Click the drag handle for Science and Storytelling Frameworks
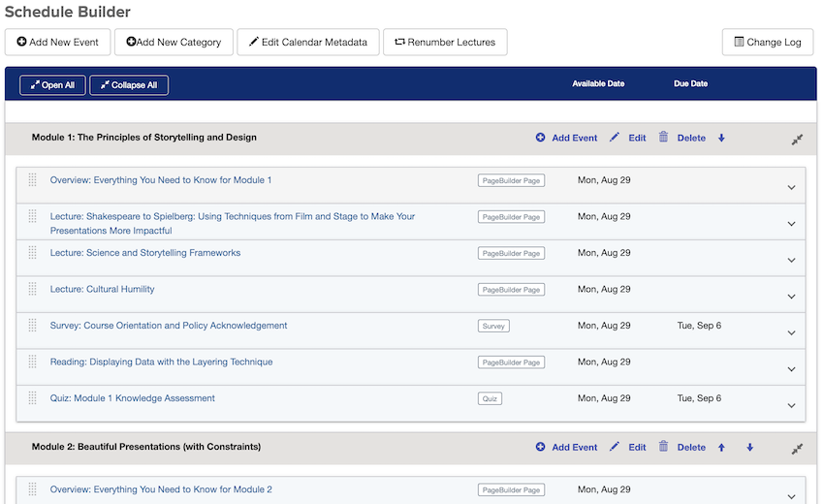This screenshot has width=824, height=504. pos(33,252)
